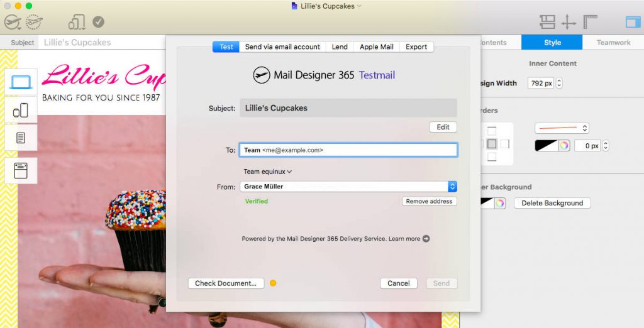Click the Send button
The width and height of the screenshot is (644, 328).
pos(441,283)
